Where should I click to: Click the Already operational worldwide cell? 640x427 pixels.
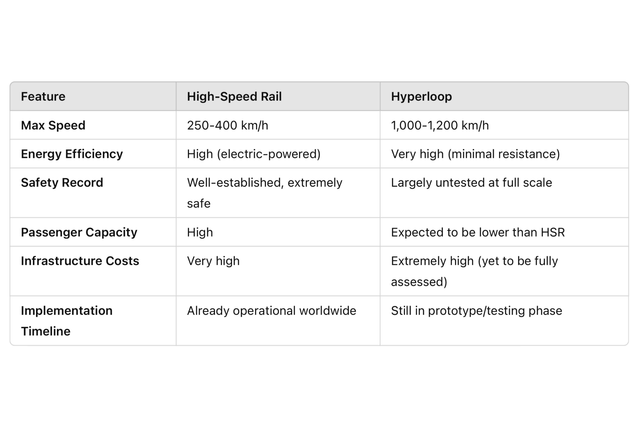click(x=271, y=311)
